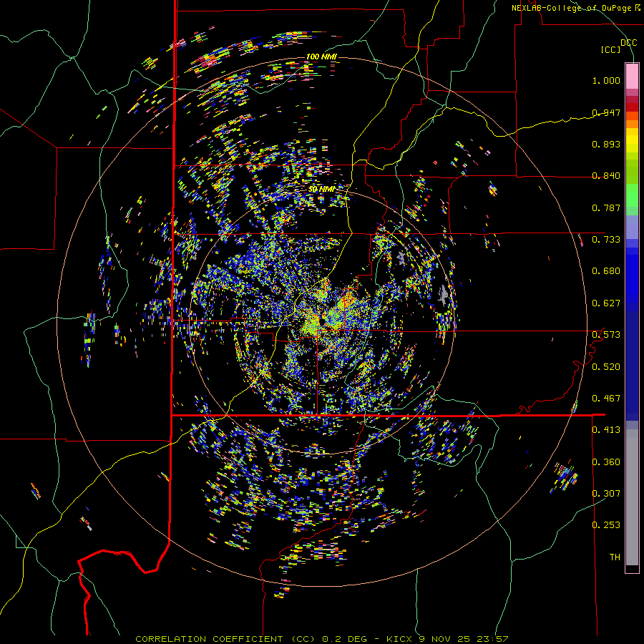Click the DCC label above the color scale
Viewport: 644px width, 644px height.
(x=628, y=43)
